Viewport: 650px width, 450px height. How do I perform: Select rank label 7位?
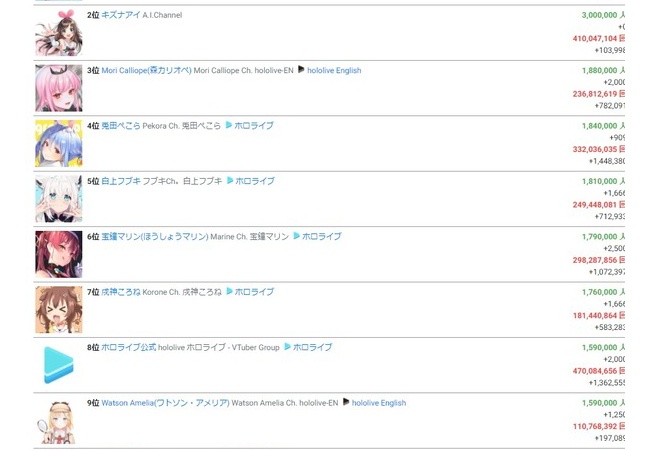[x=93, y=292]
